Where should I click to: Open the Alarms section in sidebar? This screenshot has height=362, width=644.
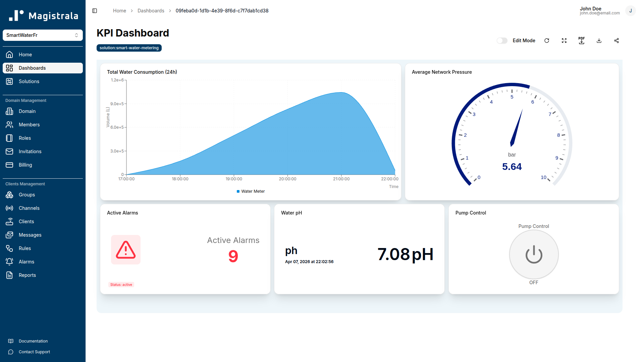[x=26, y=261]
